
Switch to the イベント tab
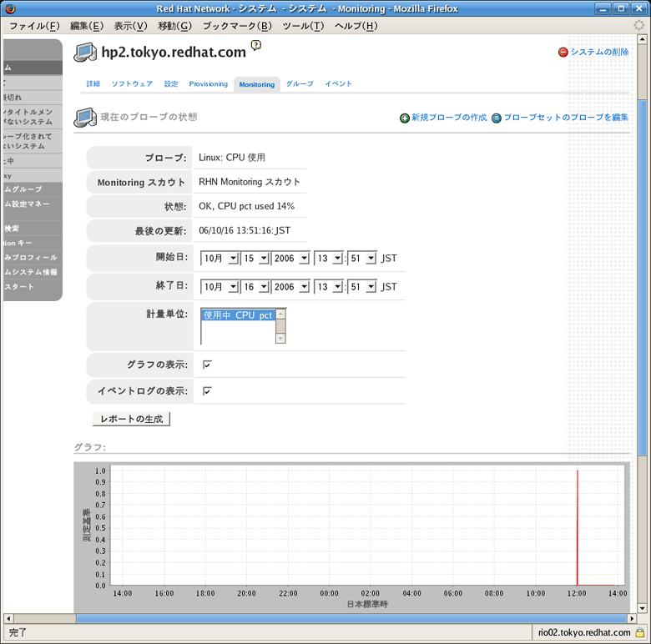[x=338, y=83]
